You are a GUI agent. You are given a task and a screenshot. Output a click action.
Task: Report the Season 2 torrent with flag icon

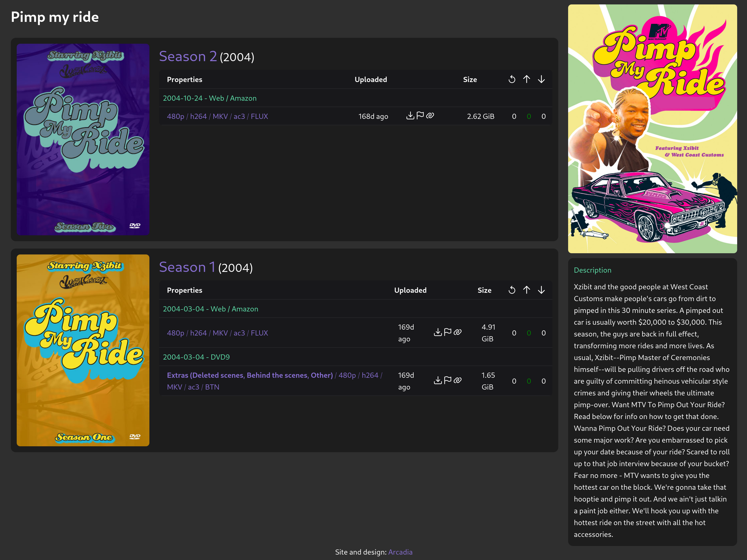click(x=420, y=116)
